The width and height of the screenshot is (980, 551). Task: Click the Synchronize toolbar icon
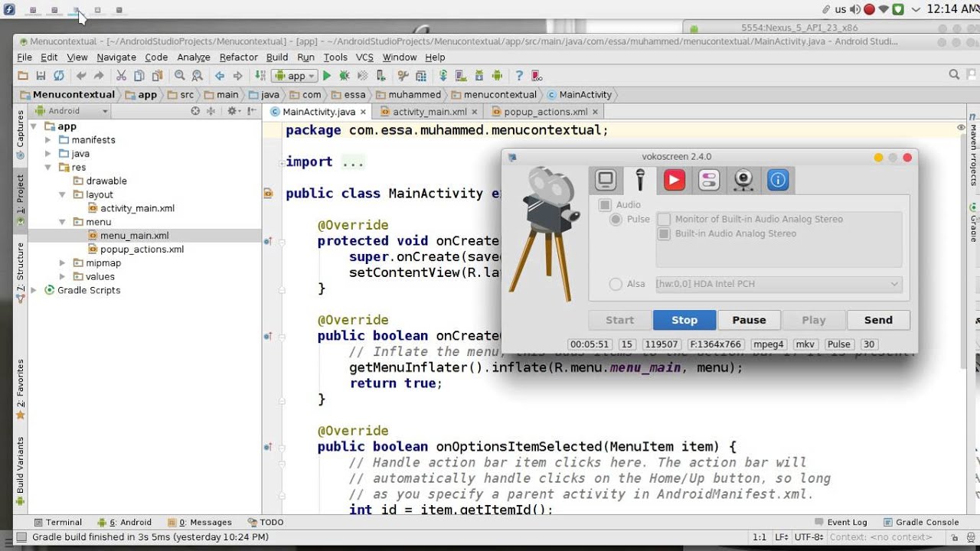click(59, 76)
